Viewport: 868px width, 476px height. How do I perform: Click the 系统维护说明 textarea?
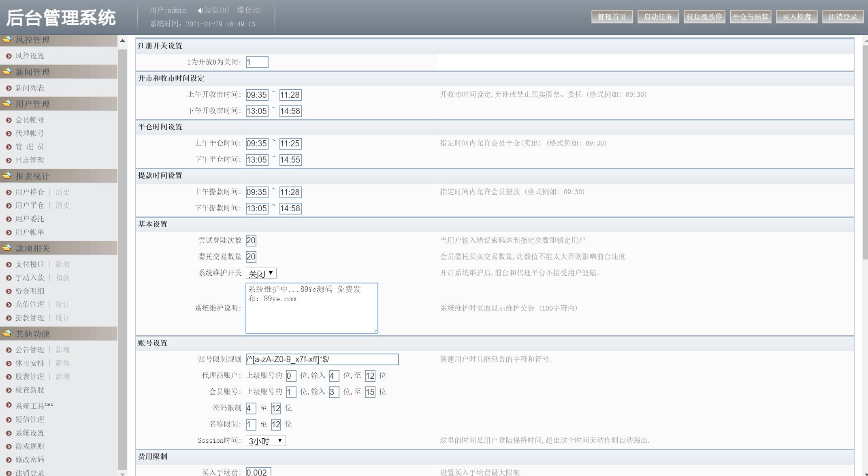[x=312, y=308]
